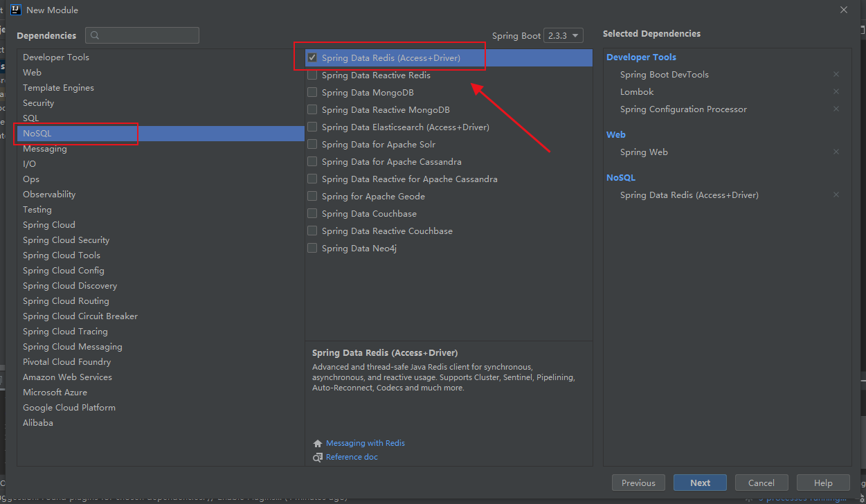Click the IntelliJ logo in title bar
This screenshot has height=504, width=866.
(x=16, y=10)
